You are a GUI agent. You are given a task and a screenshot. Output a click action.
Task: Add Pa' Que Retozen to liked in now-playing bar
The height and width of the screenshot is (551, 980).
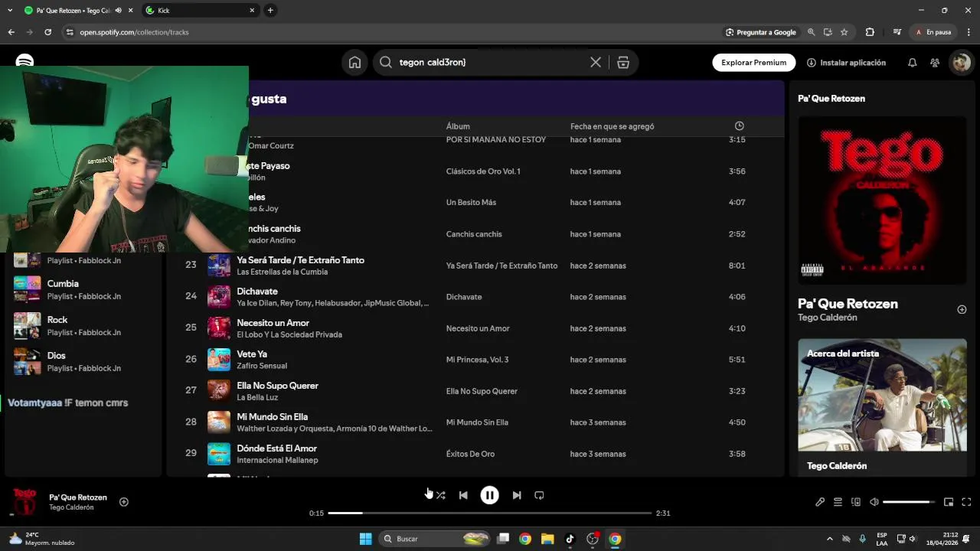(124, 502)
